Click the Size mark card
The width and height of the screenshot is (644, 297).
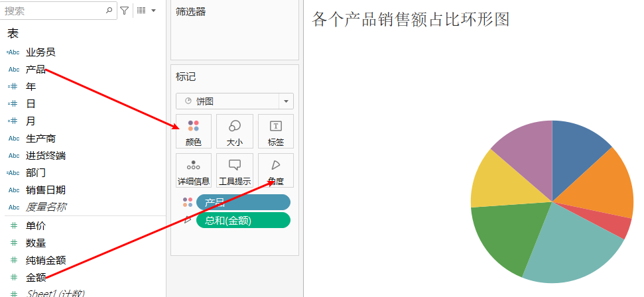(x=235, y=131)
